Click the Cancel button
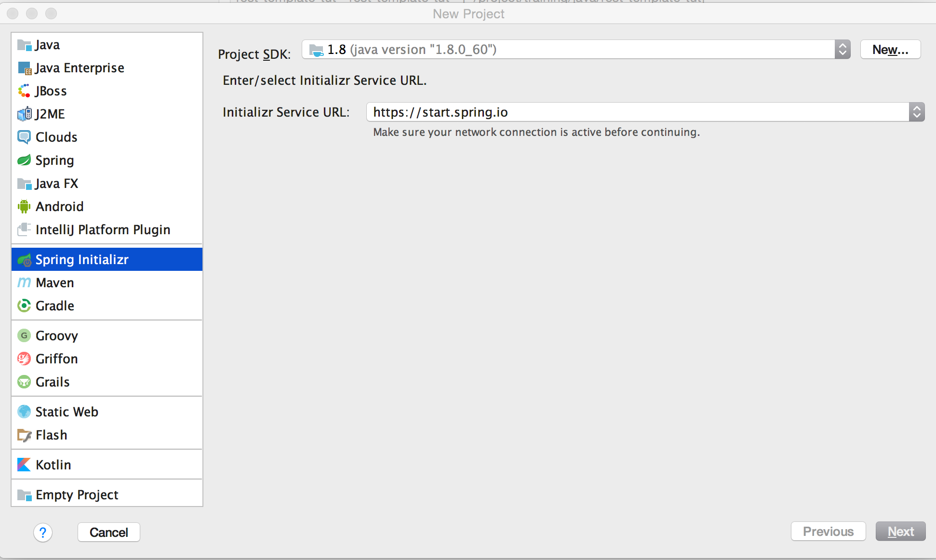This screenshot has height=560, width=936. 109,533
